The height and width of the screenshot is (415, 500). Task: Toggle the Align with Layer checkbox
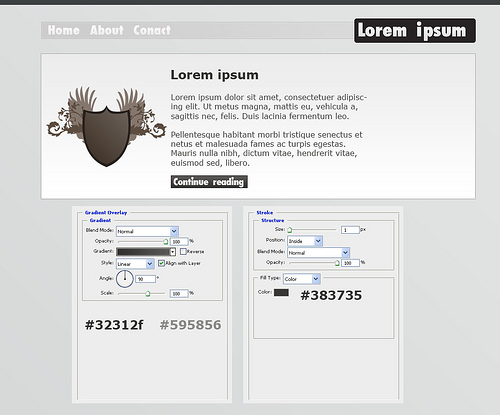click(161, 263)
